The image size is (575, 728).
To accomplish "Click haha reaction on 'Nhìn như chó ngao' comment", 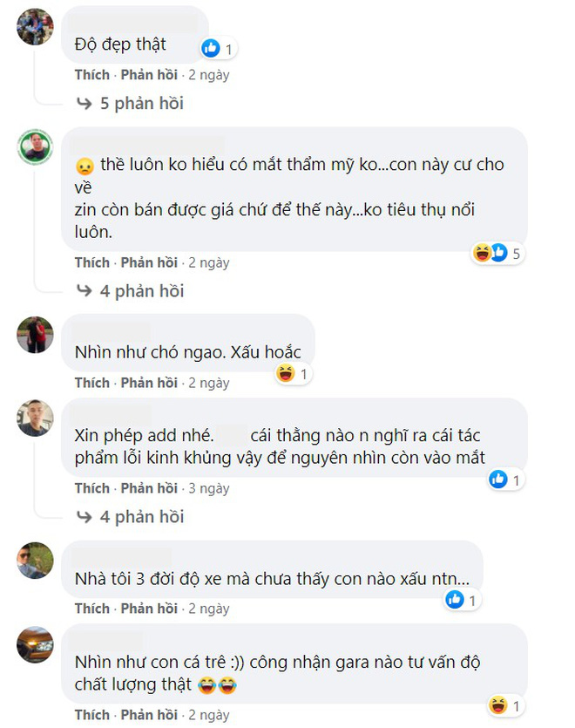I will [286, 373].
